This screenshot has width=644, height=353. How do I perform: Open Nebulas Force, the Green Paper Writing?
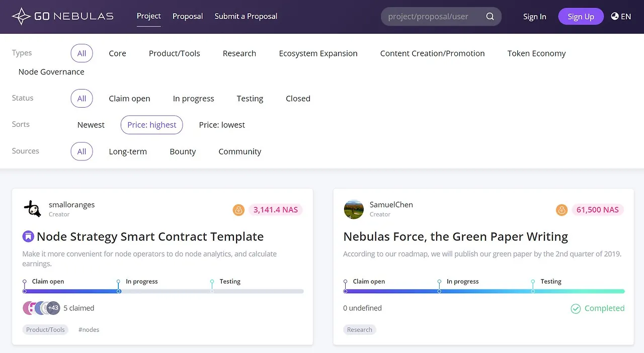click(455, 236)
